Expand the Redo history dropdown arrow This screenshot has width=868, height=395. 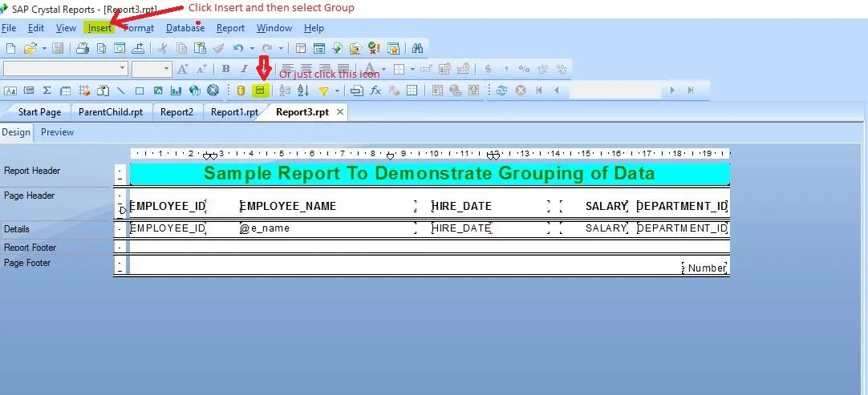point(281,49)
